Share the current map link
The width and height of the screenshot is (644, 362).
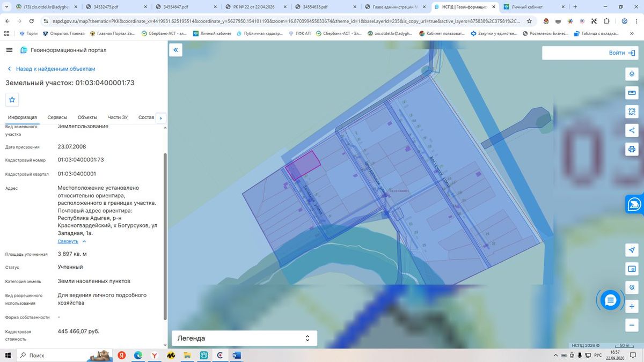click(632, 130)
